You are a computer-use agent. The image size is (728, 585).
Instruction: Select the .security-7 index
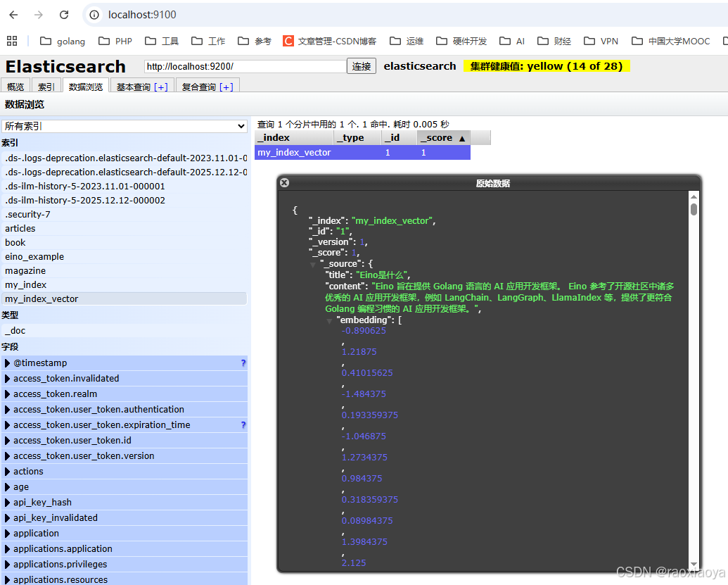click(124, 215)
